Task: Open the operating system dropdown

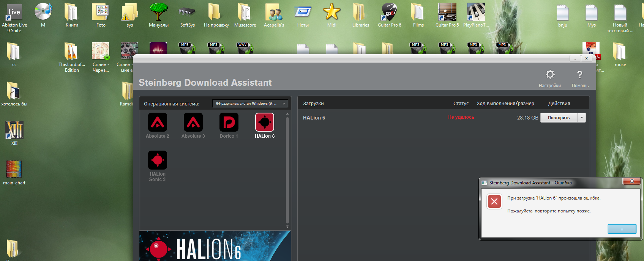Action: (x=250, y=104)
